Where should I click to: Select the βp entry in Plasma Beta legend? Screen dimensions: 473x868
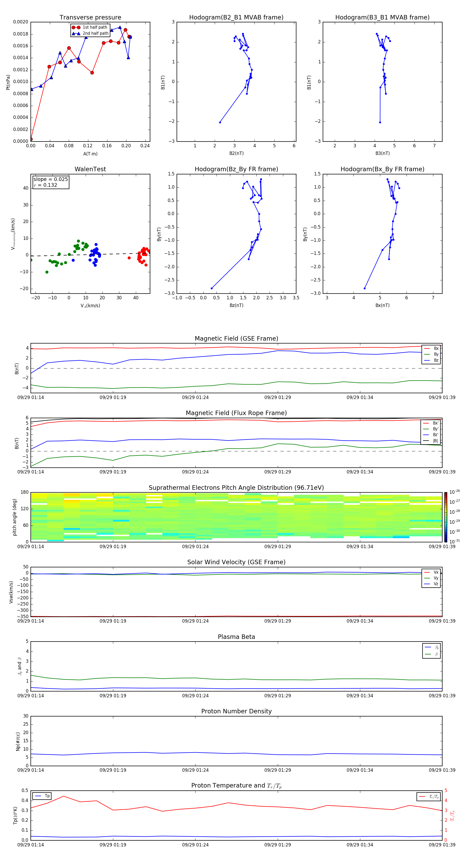tap(432, 647)
